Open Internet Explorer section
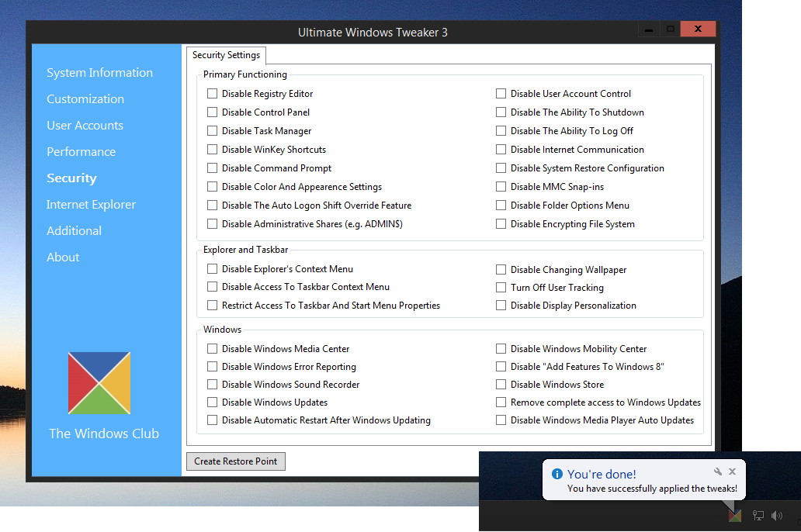 (x=91, y=205)
